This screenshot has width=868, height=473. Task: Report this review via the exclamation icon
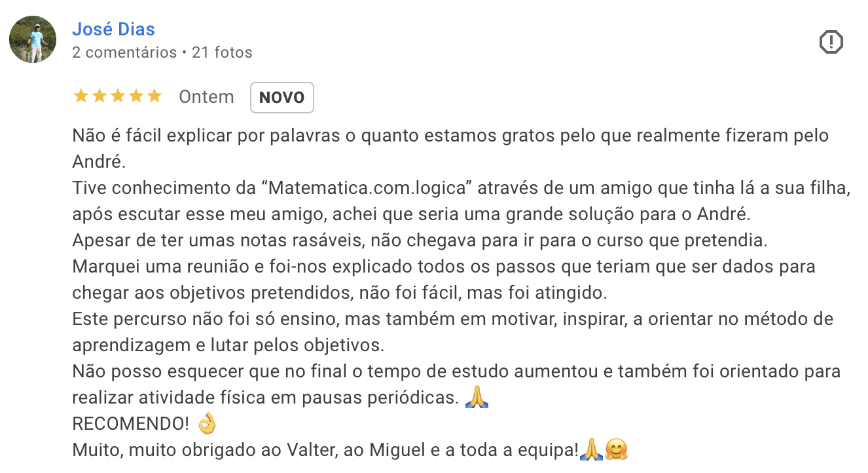point(831,43)
